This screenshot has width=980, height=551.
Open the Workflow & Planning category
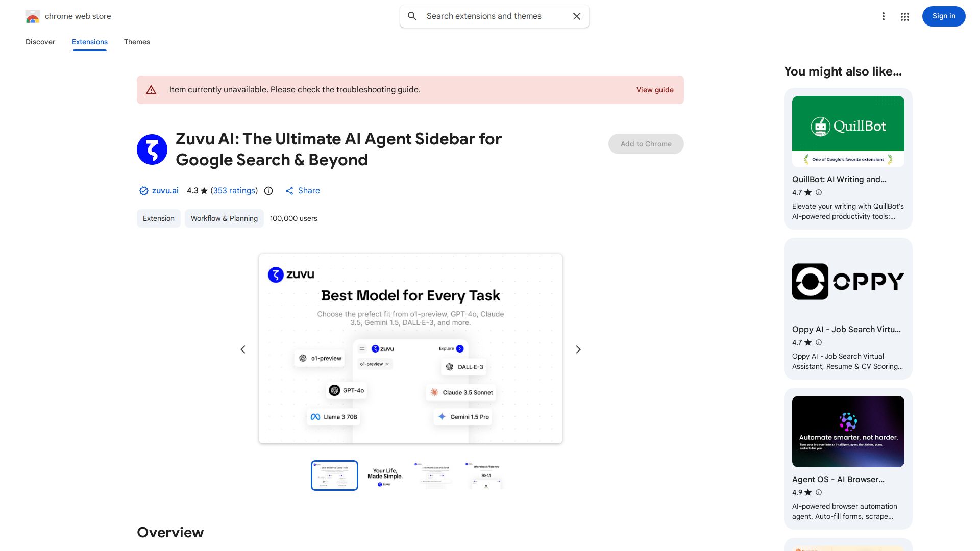coord(224,218)
